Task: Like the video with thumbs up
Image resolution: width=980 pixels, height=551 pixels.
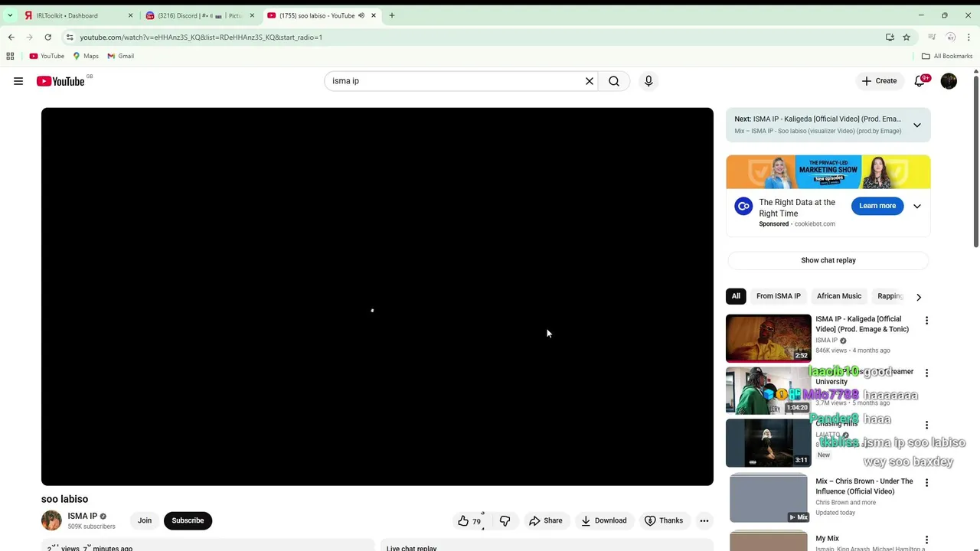Action: pyautogui.click(x=469, y=520)
